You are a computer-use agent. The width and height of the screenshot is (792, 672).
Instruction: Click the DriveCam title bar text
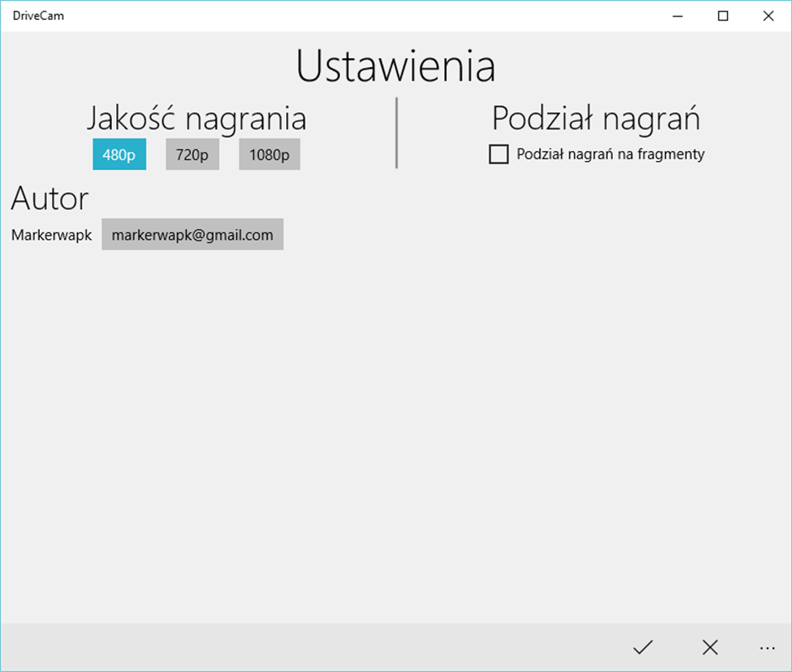[x=39, y=16]
